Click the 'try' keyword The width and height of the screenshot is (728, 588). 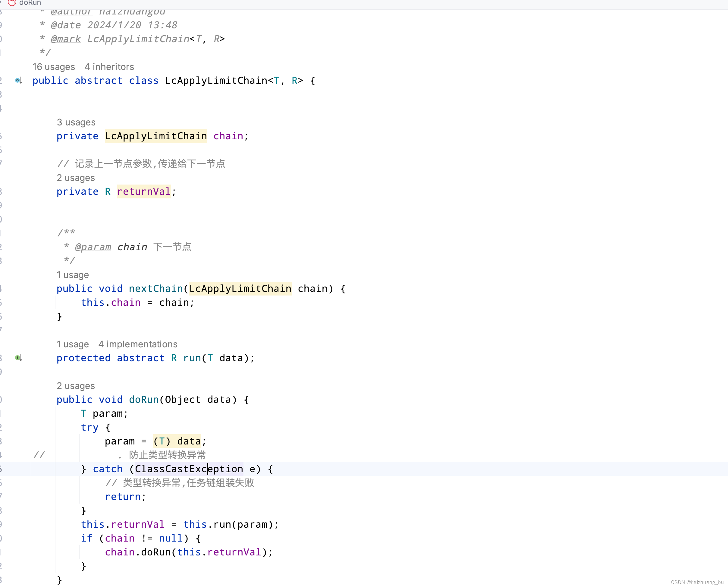pos(90,428)
